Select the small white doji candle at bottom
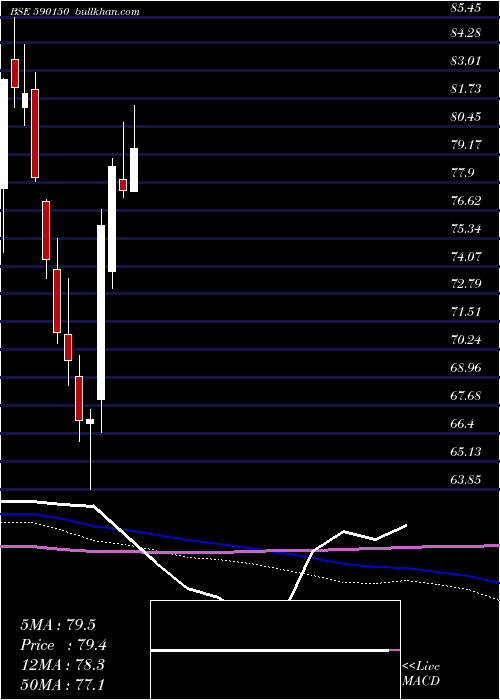Screen dimensions: 500x700 90,421
